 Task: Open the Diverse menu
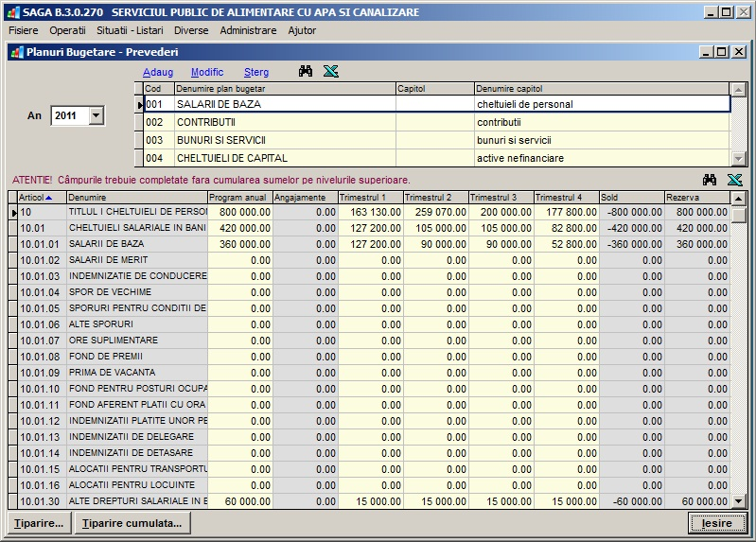point(191,30)
